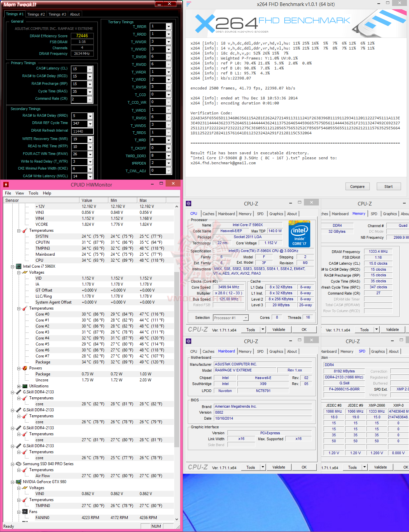Click the x264 benchmark title bar icon
The image size is (409, 532).
point(189,4)
